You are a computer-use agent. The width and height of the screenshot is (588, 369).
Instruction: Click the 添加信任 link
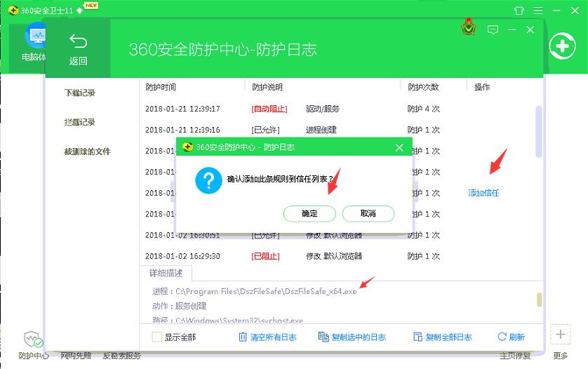click(x=483, y=193)
